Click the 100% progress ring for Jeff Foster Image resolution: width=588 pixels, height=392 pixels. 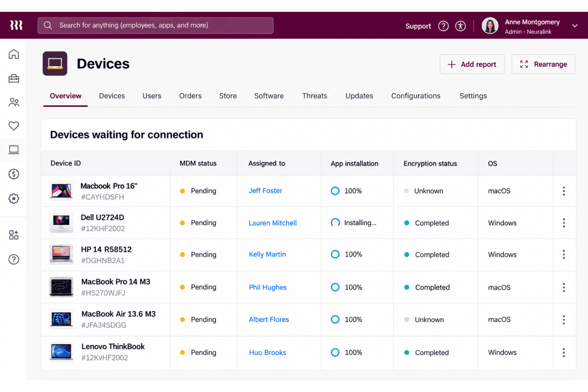pyautogui.click(x=335, y=191)
